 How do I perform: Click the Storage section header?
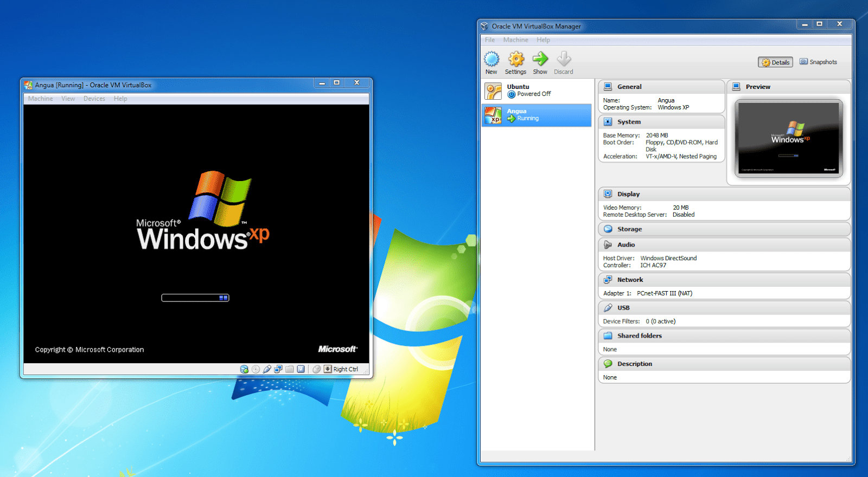[724, 229]
